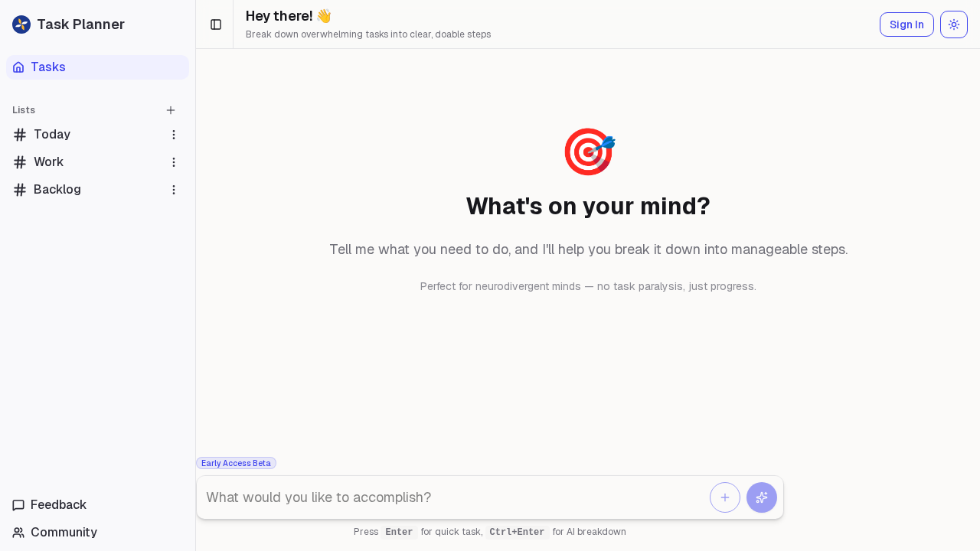This screenshot has width=980, height=551.
Task: Switch to the Tasks section
Action: 48,67
